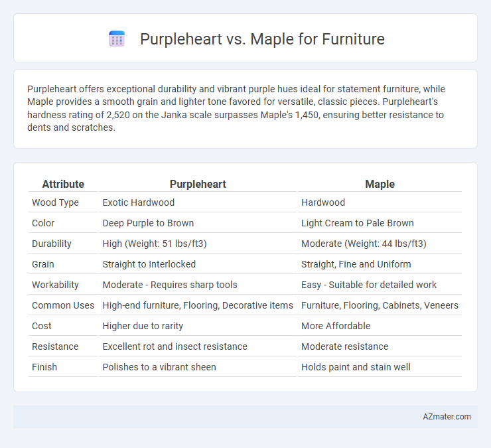Click the Common Uses row label
This screenshot has width=491, height=448.
(x=63, y=305)
